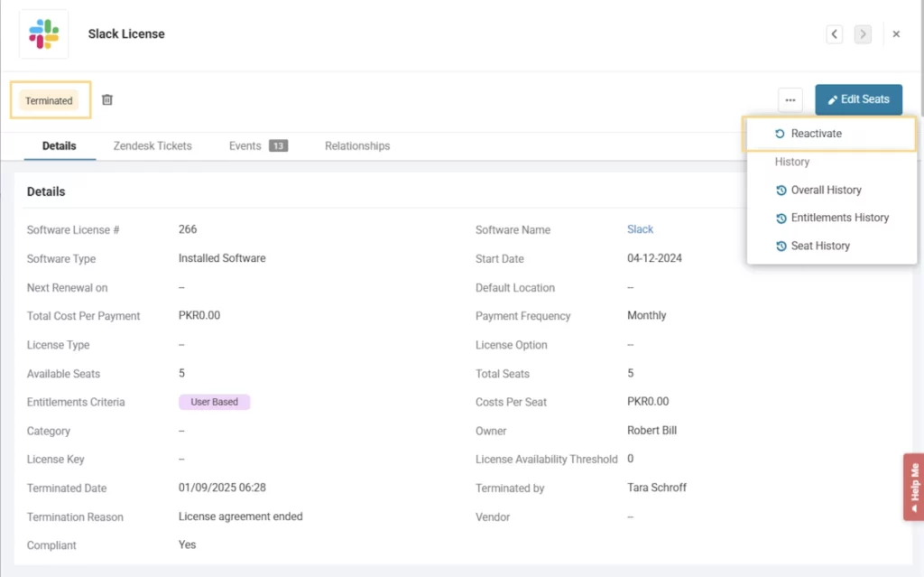The height and width of the screenshot is (577, 924).
Task: Select the Details tab
Action: 60,145
